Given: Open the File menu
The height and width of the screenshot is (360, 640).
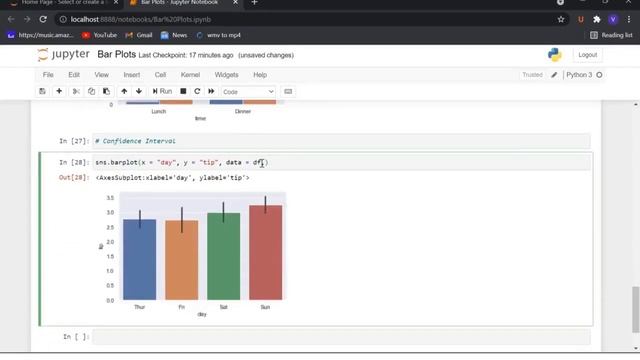Looking at the screenshot, I should 48,75.
